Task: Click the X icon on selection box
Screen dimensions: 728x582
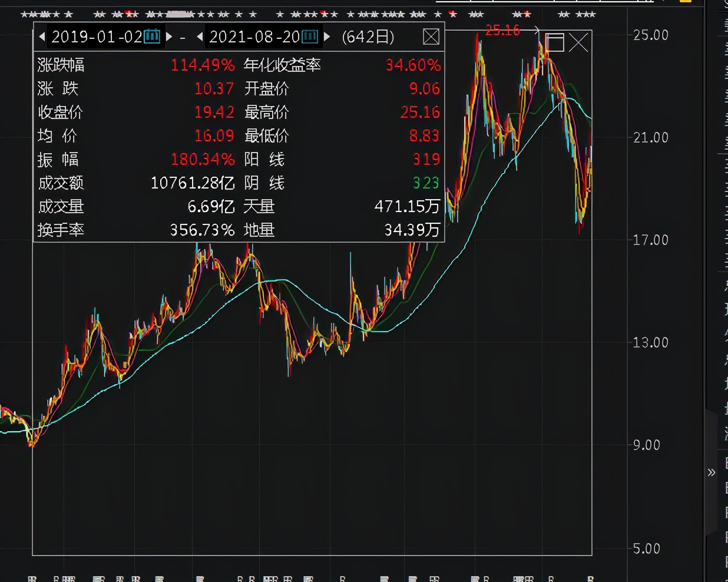Action: click(578, 42)
